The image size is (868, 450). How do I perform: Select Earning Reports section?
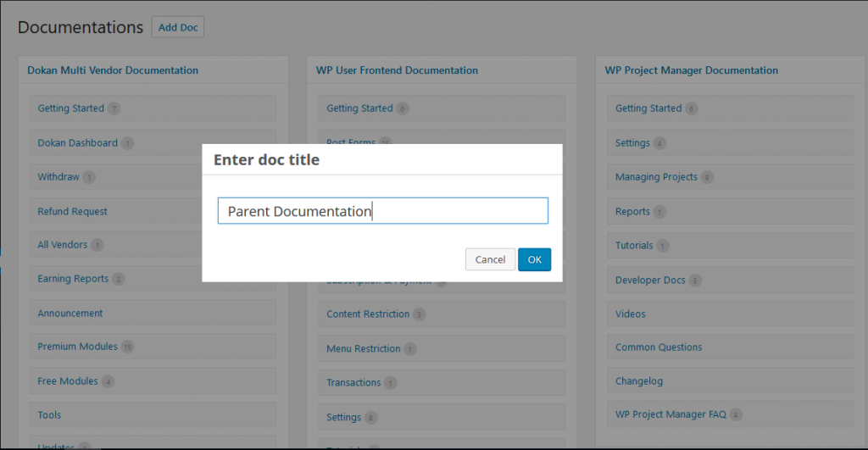[73, 279]
